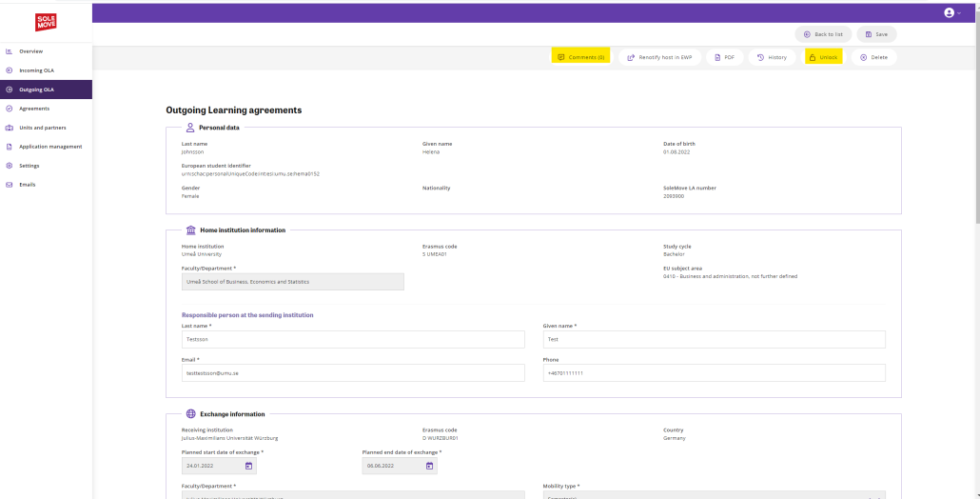Viewport: 980px width, 499px height.
Task: Click the responsible person Phone field
Action: pyautogui.click(x=715, y=372)
